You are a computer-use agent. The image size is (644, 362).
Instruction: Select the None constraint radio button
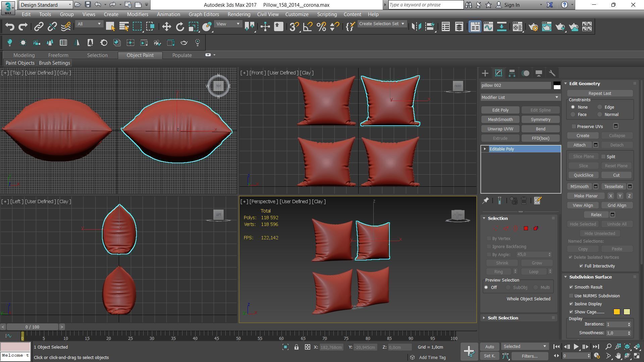573,107
